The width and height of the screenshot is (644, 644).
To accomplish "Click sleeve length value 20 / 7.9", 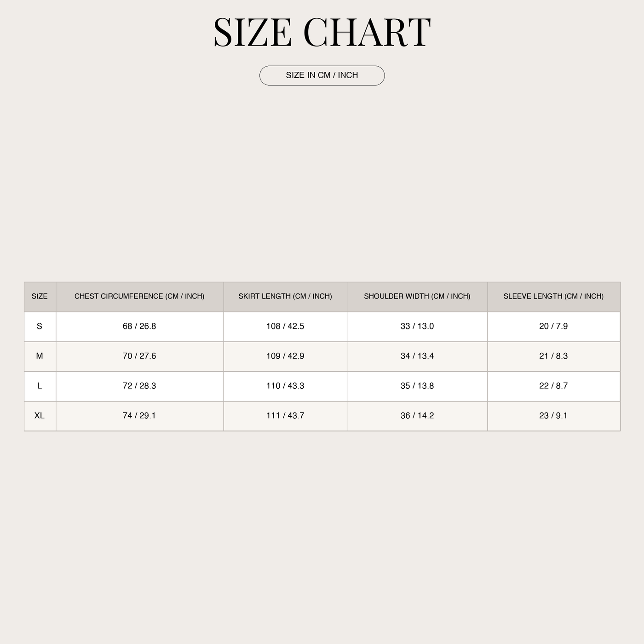I will tap(553, 326).
